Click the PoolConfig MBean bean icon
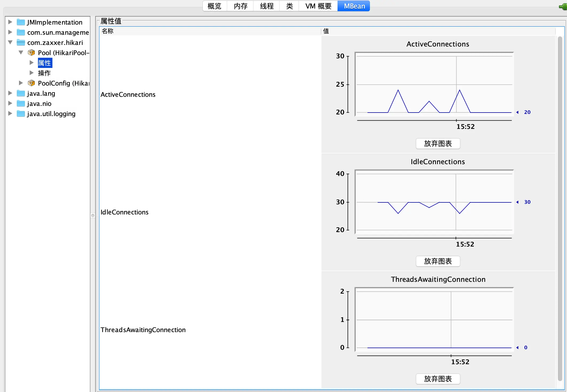Viewport: 567px width, 392px height. tap(31, 83)
